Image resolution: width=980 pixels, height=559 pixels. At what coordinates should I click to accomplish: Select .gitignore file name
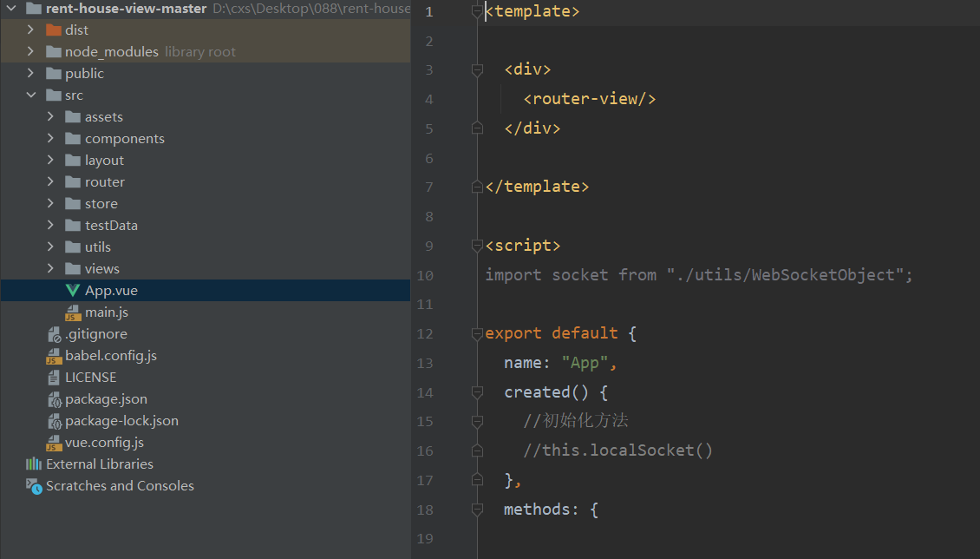pos(95,334)
